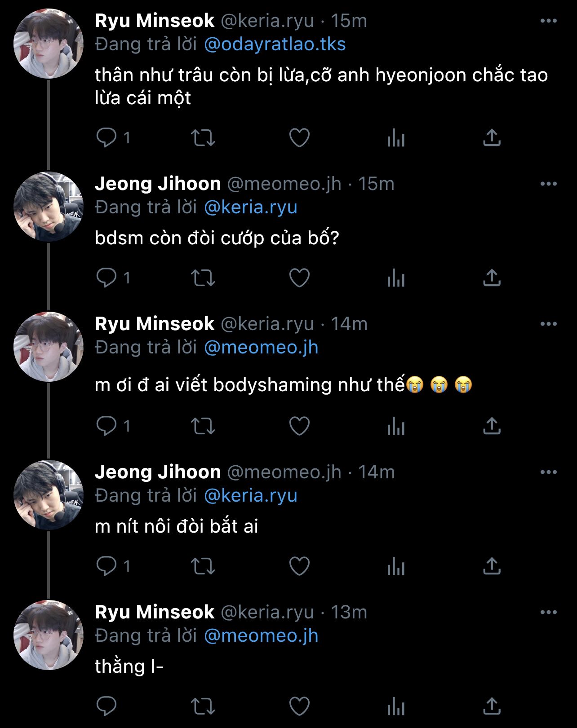The height and width of the screenshot is (728, 577).
Task: Open Ryu Minseok's avatar on first tweet
Action: [49, 44]
